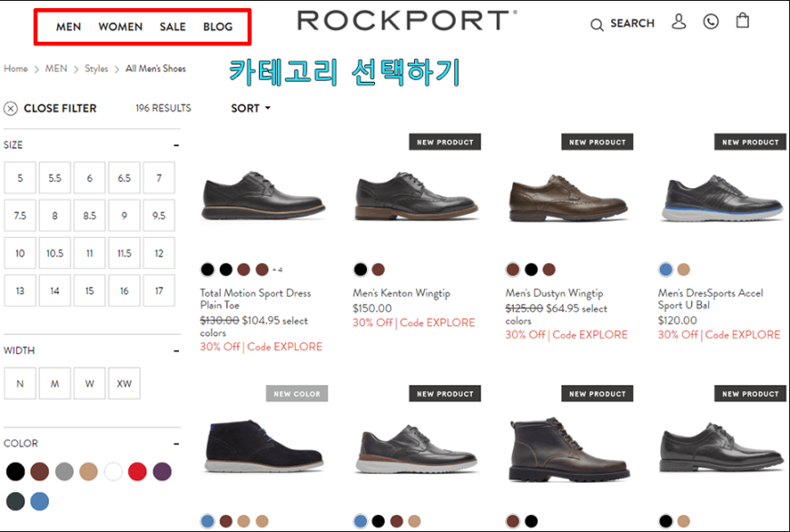
Task: Select size 17 filter
Action: pos(159,291)
